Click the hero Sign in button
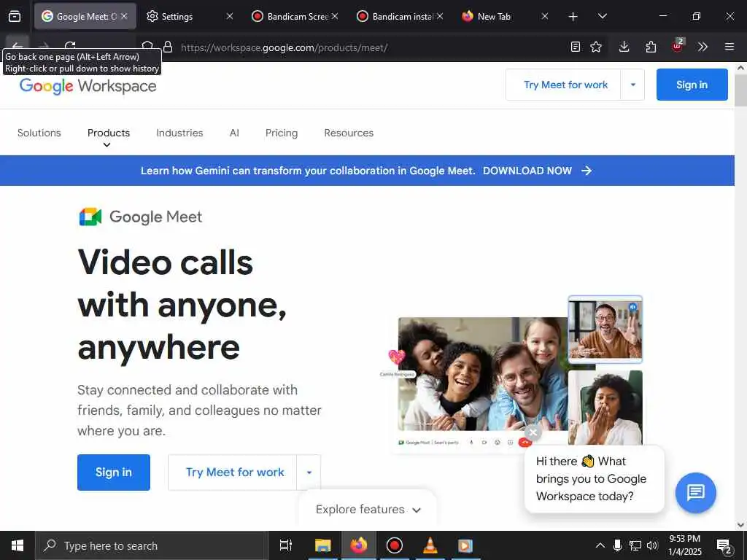Viewport: 747px width, 560px height. pos(113,472)
